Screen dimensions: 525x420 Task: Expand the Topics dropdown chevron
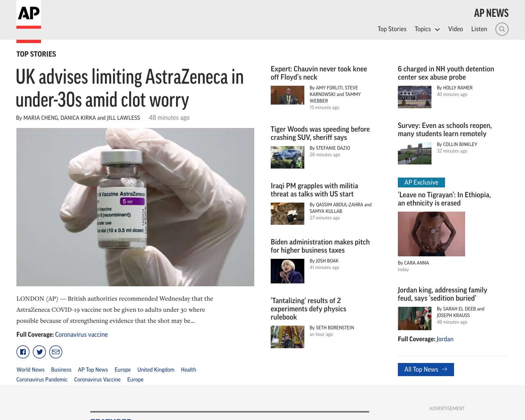[437, 30]
